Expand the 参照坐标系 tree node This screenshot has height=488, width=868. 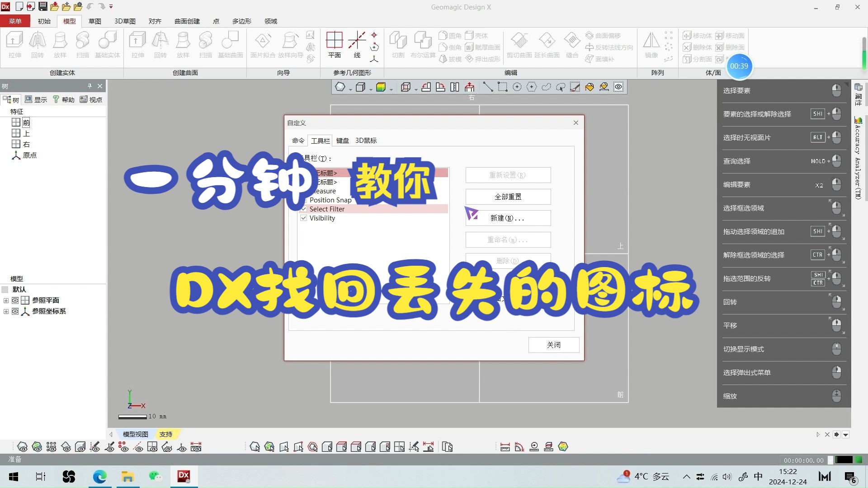tap(5, 311)
